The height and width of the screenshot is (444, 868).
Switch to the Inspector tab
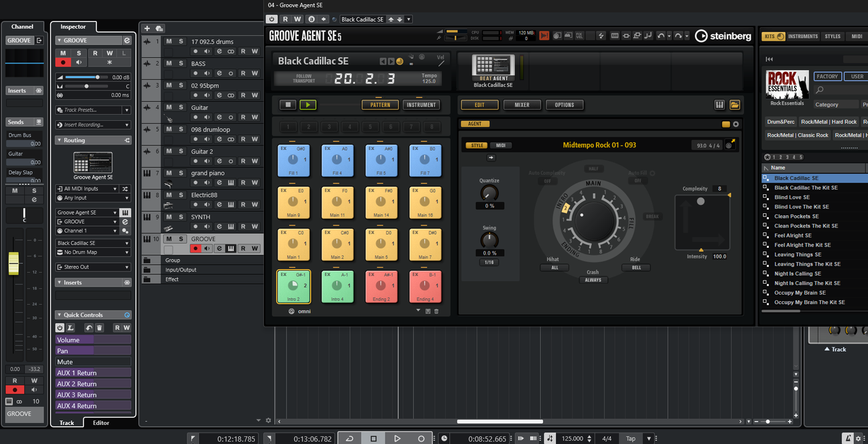(73, 26)
